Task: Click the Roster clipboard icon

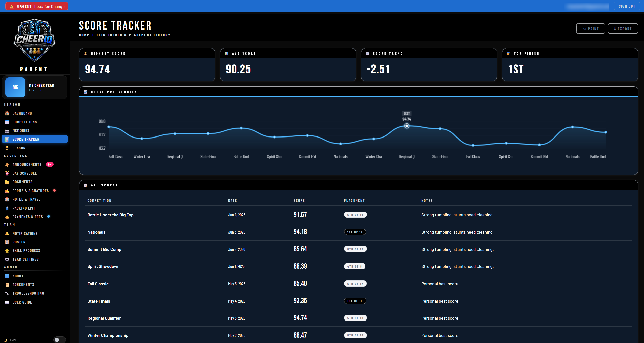Action: [x=7, y=242]
